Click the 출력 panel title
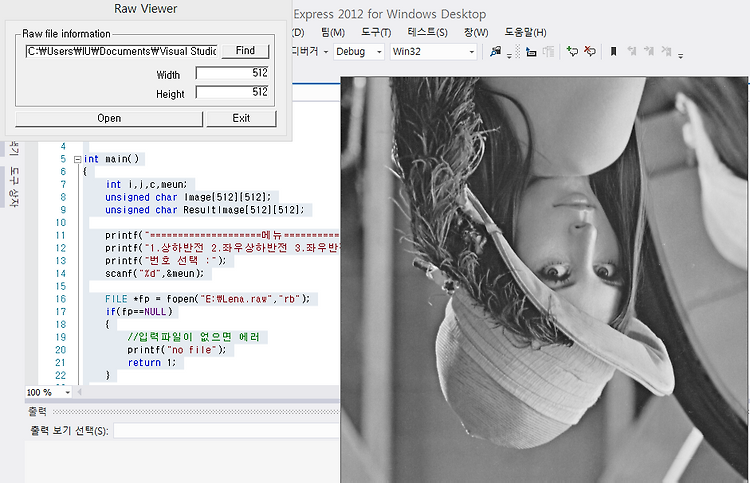 [x=37, y=412]
